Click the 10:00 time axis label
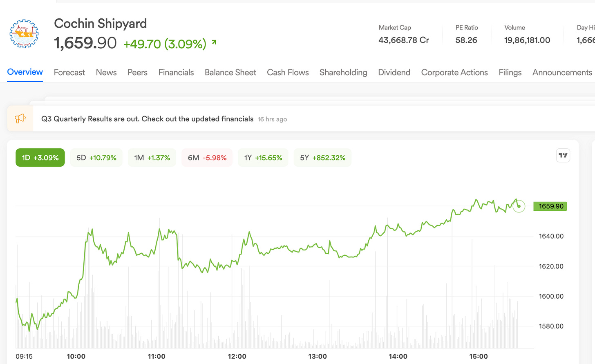Screen dimensions: 595x364 pos(76,356)
